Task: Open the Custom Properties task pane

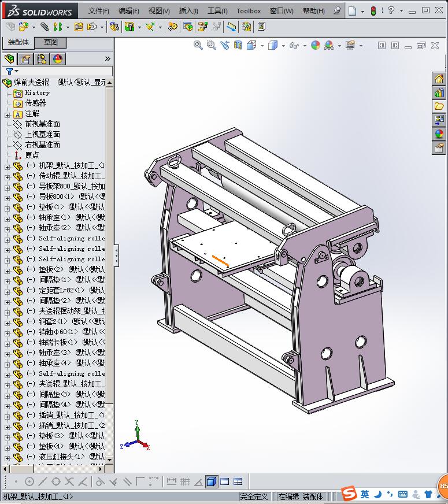Action: (439, 148)
